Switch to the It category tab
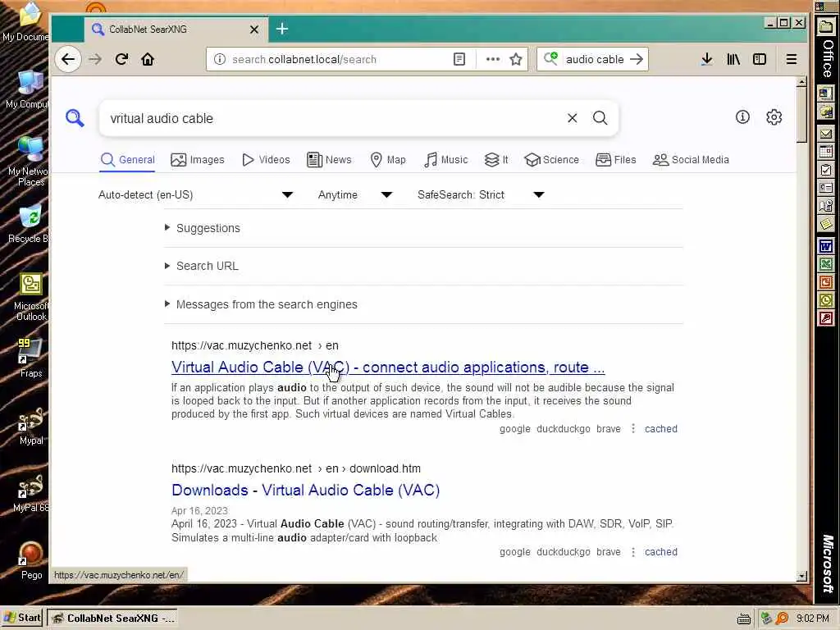 (x=496, y=160)
